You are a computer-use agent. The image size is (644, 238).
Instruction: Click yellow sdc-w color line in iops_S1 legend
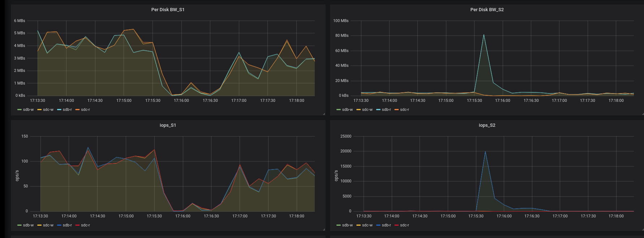click(x=39, y=225)
